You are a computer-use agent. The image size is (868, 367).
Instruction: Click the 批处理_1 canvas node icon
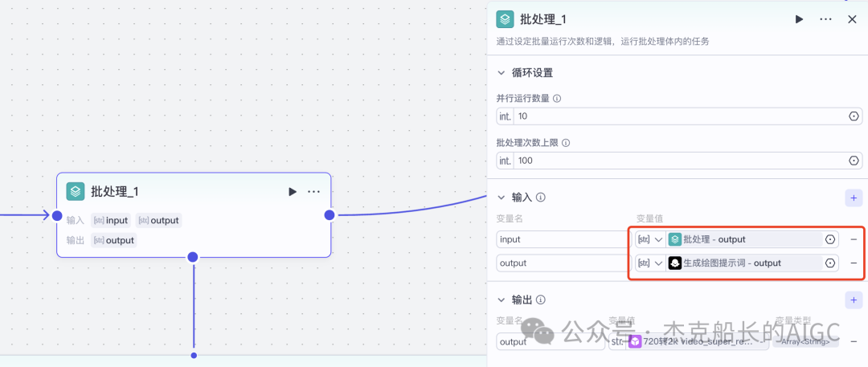[x=76, y=191]
